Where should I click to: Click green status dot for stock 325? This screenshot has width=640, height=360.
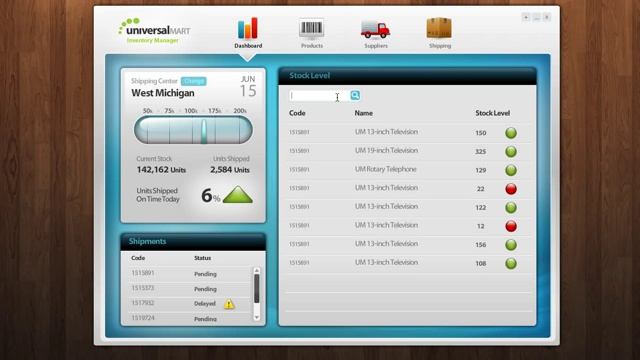point(511,151)
